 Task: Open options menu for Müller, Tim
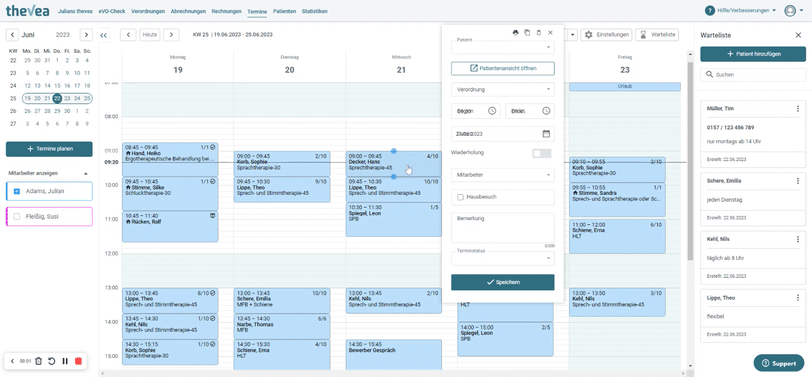798,109
